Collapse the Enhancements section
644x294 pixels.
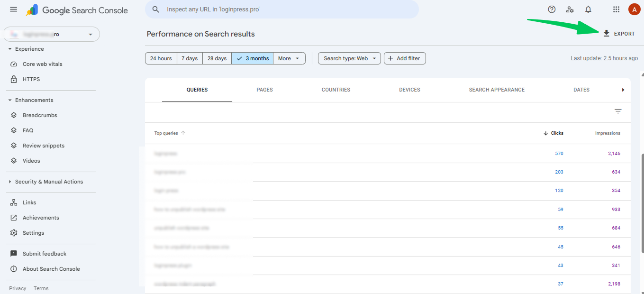tap(10, 100)
